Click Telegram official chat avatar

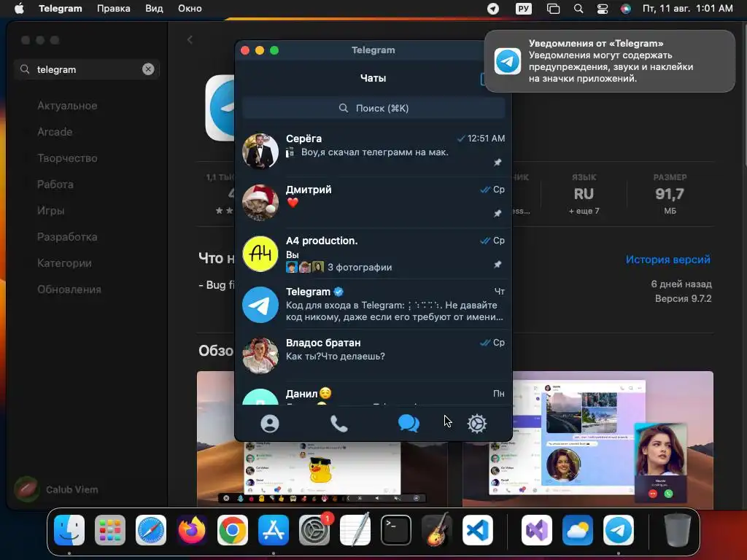click(260, 305)
